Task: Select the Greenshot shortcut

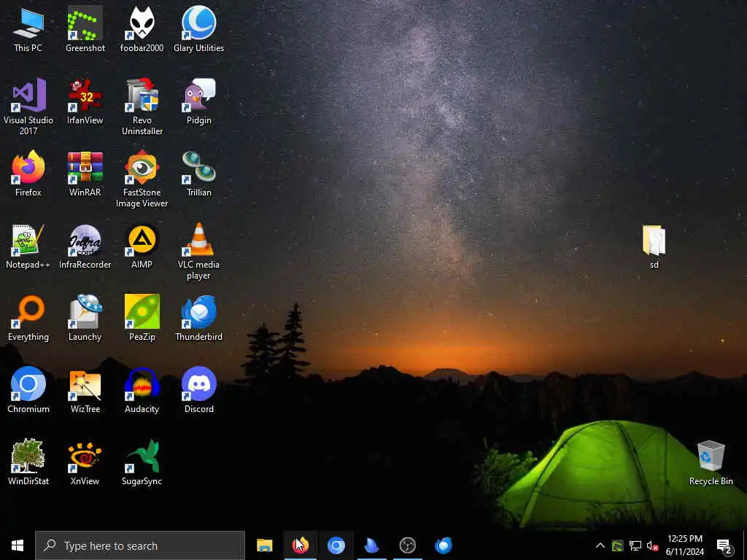Action: [x=85, y=28]
